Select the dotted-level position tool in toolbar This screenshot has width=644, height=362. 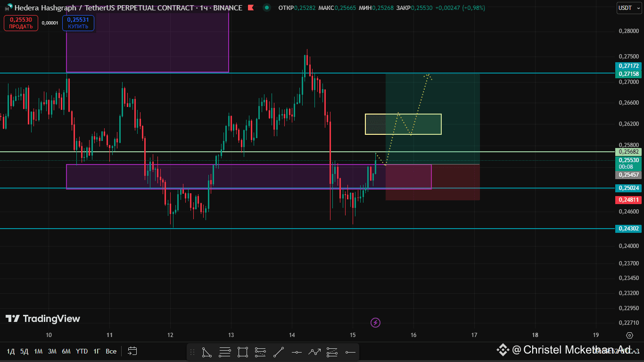[332, 352]
